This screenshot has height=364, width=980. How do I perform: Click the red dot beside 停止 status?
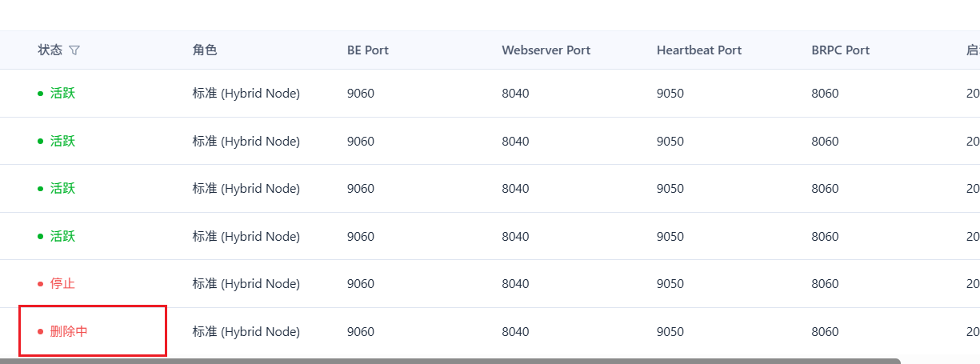tap(41, 284)
